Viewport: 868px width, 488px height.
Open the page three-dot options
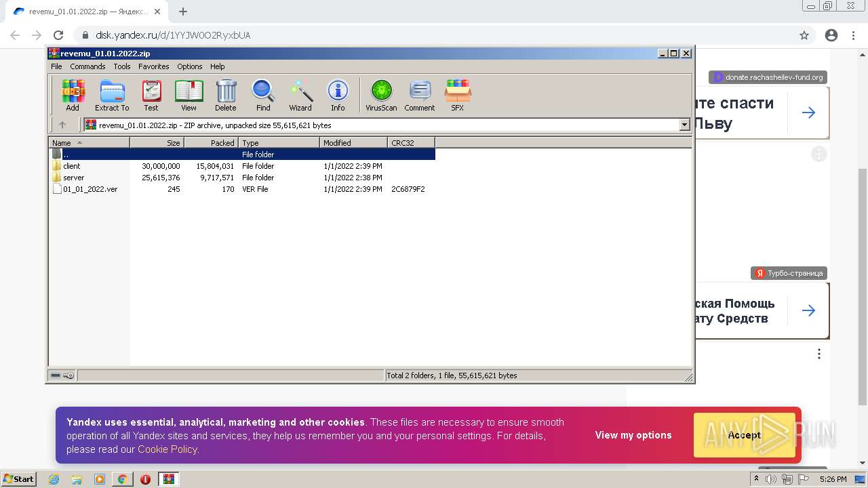click(x=819, y=354)
